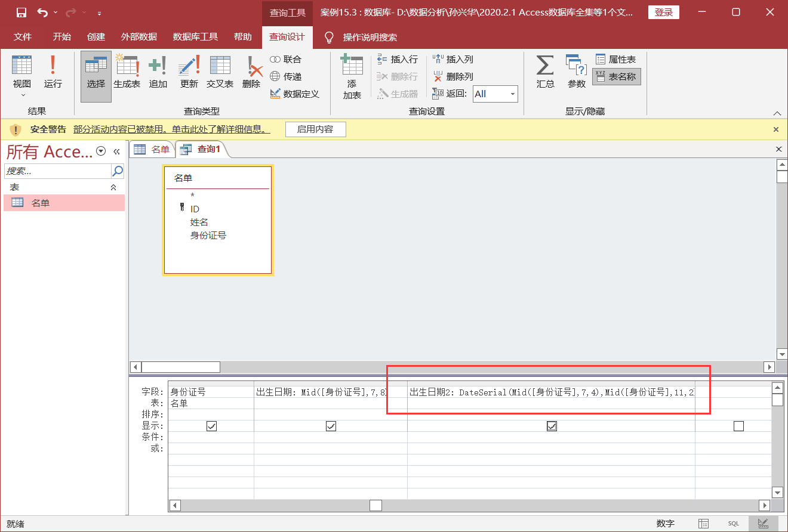
Task: Open the 文件 tab
Action: tap(23, 36)
